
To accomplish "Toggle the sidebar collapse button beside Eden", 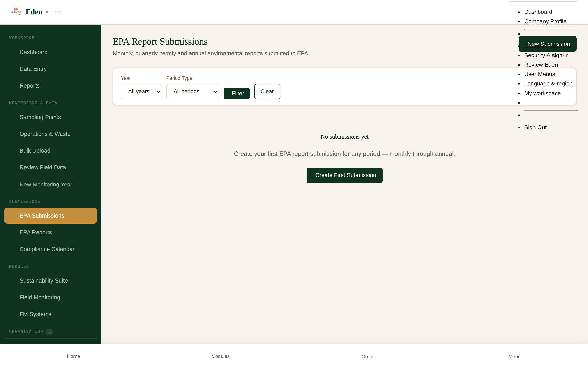I will pyautogui.click(x=58, y=12).
